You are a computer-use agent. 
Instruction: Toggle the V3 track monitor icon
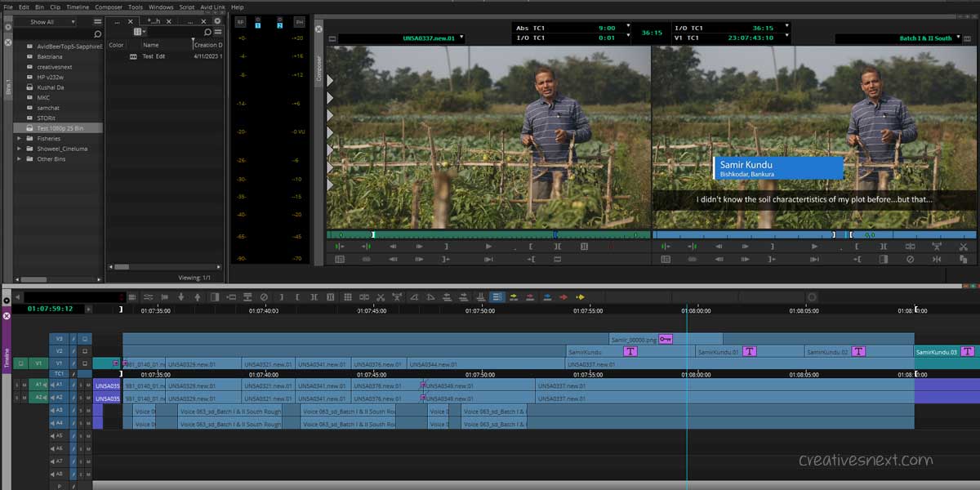coord(84,338)
